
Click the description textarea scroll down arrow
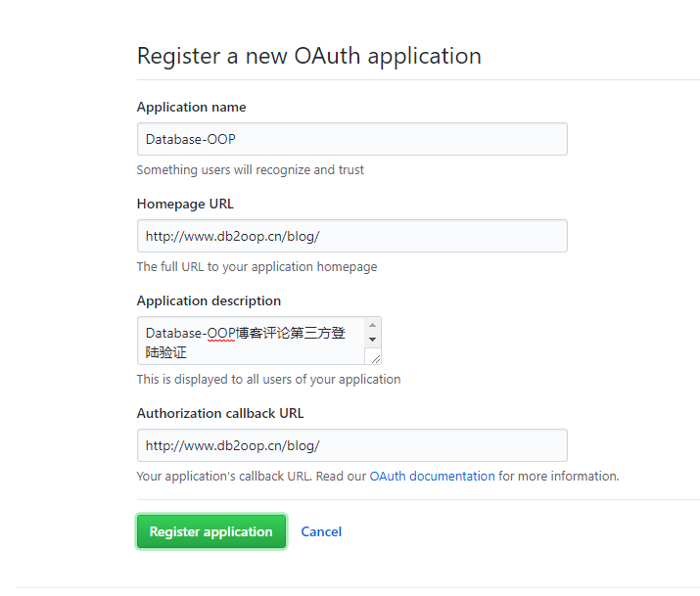(x=372, y=340)
